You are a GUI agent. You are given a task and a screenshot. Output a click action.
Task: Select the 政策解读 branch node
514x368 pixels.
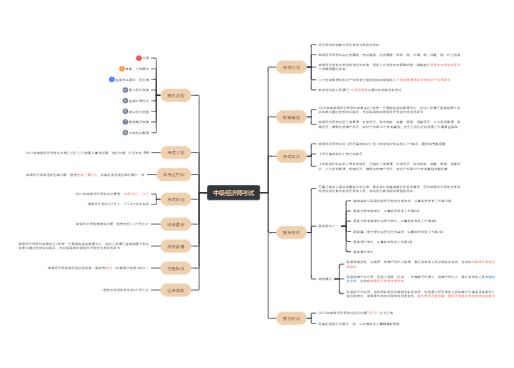(291, 117)
